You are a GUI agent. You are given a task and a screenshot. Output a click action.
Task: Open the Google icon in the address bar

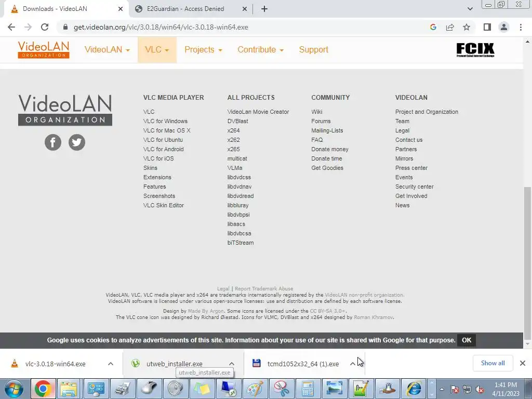tap(433, 27)
